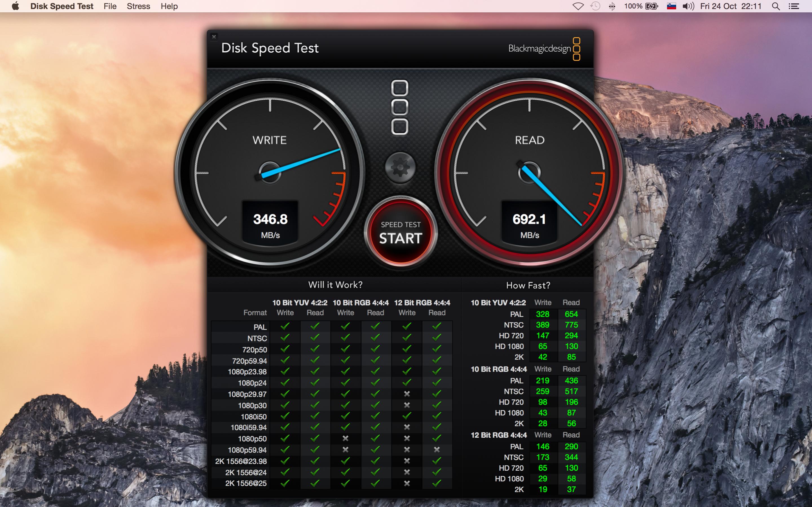Click the 10 Bit YUV HD 720 write value 147

[543, 336]
